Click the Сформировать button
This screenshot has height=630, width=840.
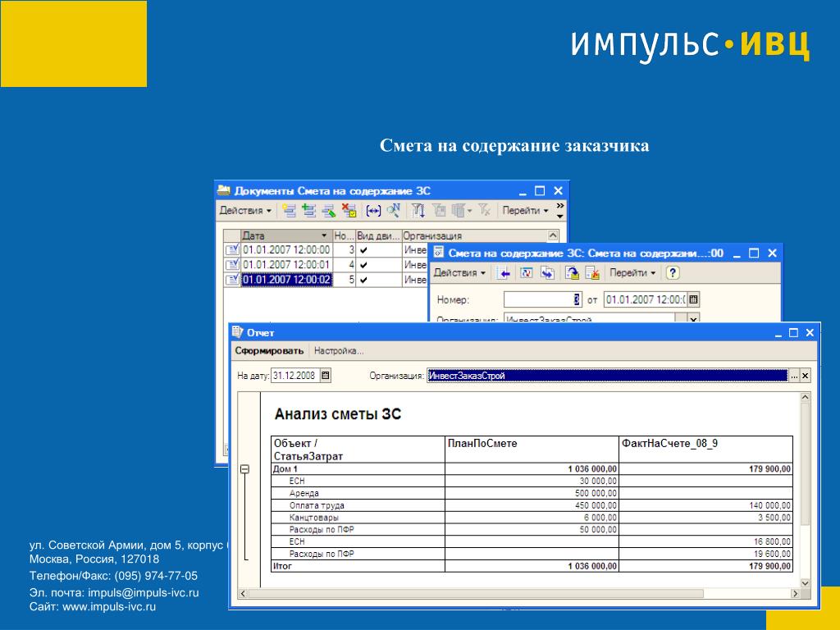269,351
